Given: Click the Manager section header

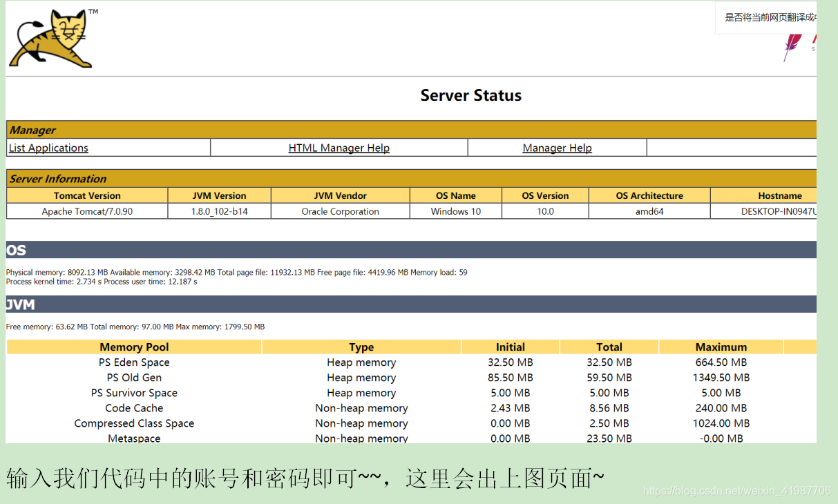Looking at the screenshot, I should tap(412, 130).
